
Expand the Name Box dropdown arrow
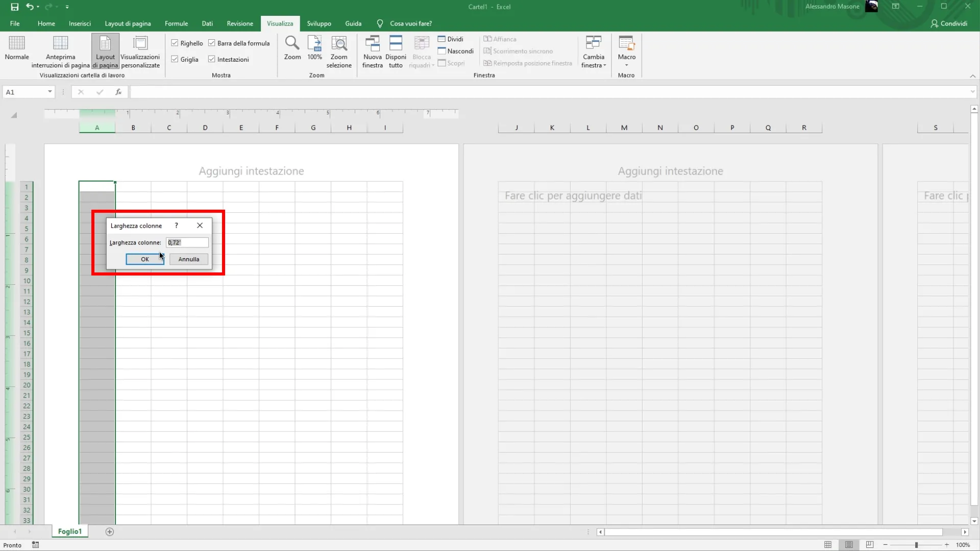(x=50, y=92)
